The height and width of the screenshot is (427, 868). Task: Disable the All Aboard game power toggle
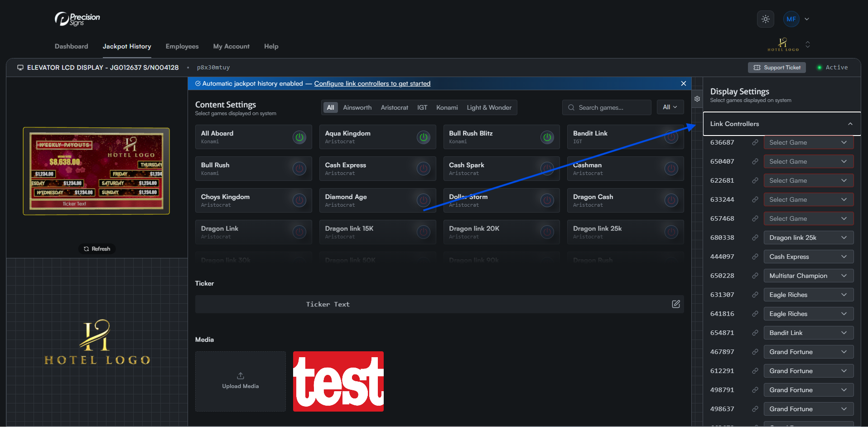pos(299,137)
